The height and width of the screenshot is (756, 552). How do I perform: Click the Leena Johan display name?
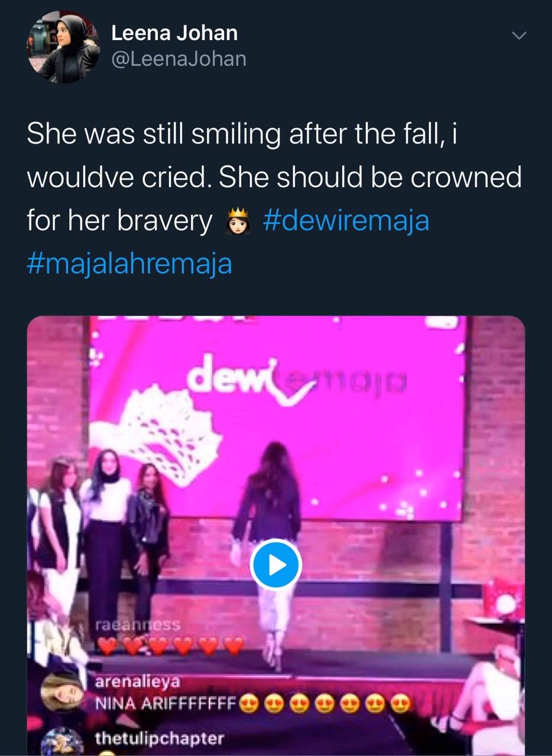pos(174,33)
